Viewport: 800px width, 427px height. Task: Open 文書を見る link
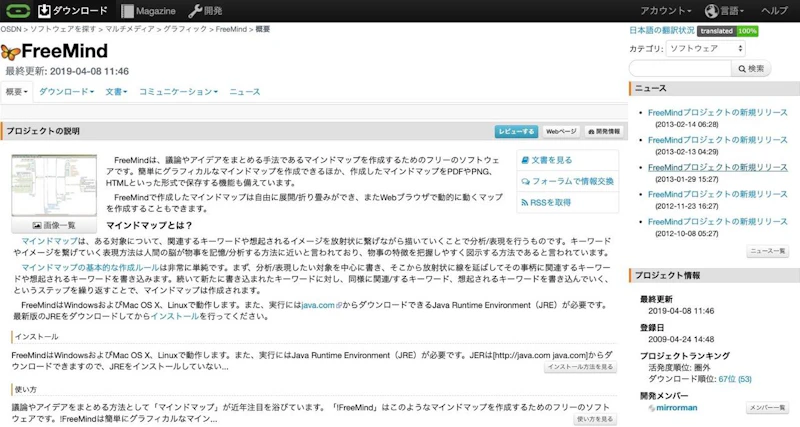tap(546, 160)
